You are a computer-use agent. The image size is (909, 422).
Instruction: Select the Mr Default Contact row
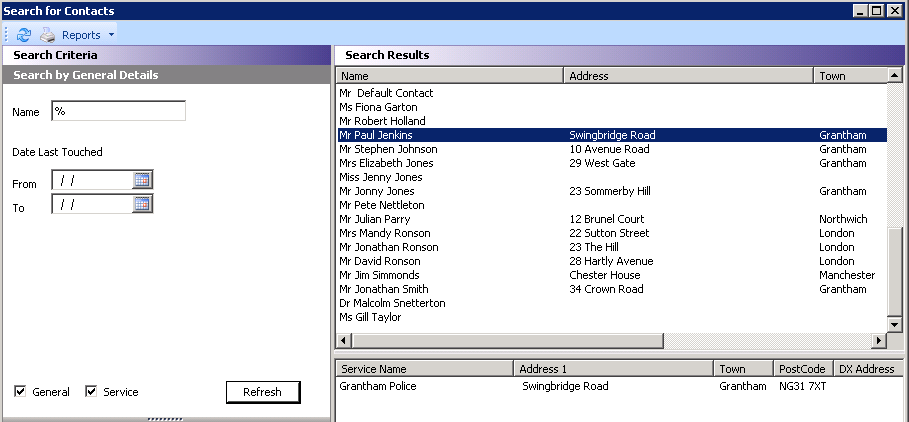[x=612, y=93]
